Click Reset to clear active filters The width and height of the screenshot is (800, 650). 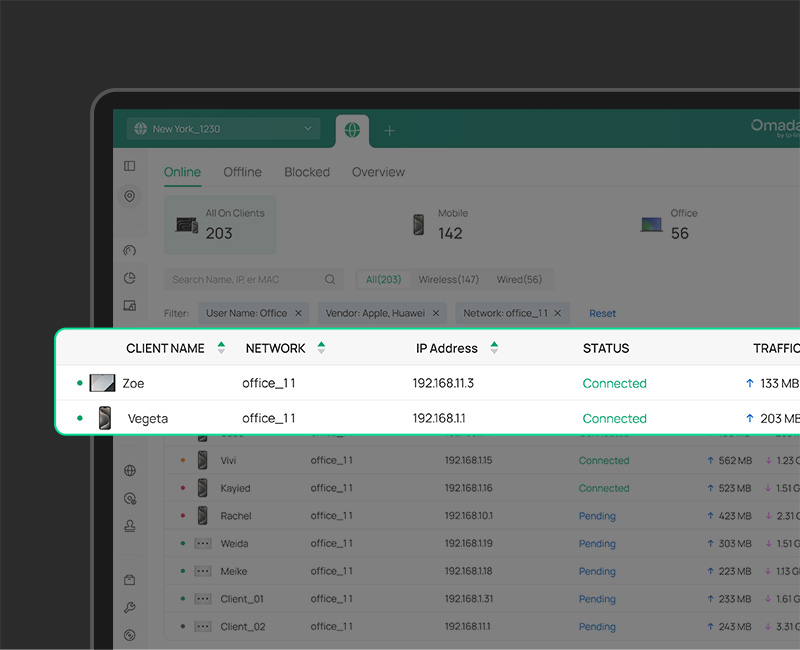coord(602,313)
